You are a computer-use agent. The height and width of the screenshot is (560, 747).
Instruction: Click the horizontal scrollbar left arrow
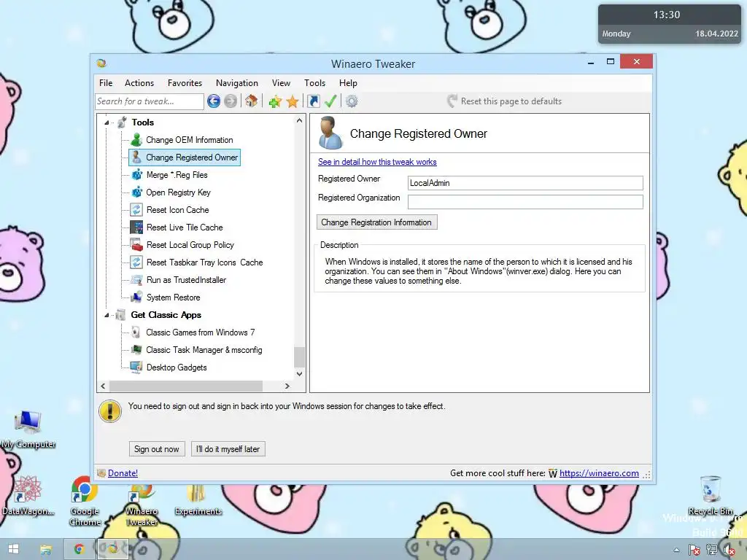[104, 386]
